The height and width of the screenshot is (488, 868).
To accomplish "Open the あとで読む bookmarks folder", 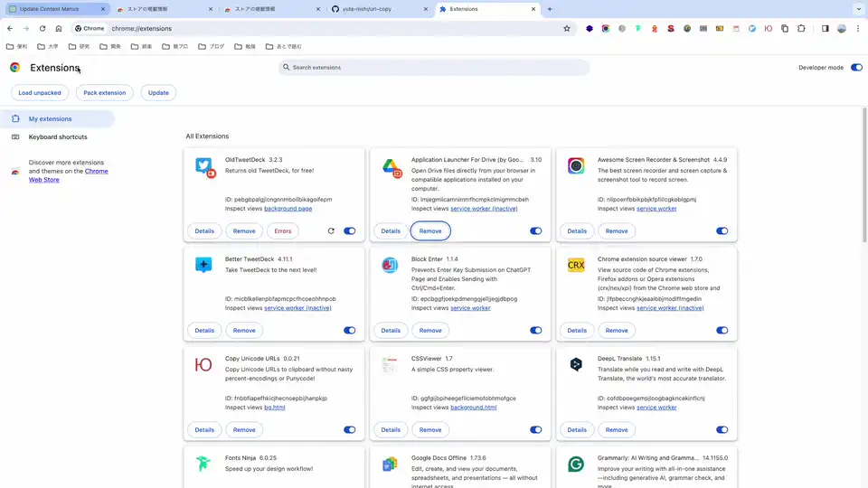I will click(x=283, y=46).
